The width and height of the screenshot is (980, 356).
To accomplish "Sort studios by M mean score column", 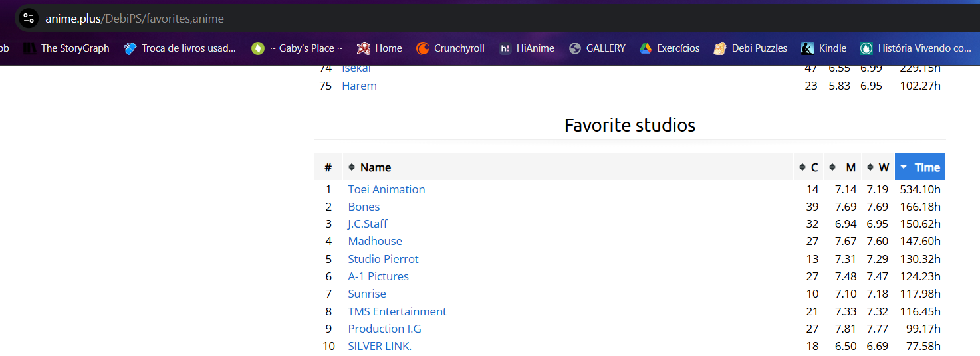I will [x=843, y=167].
